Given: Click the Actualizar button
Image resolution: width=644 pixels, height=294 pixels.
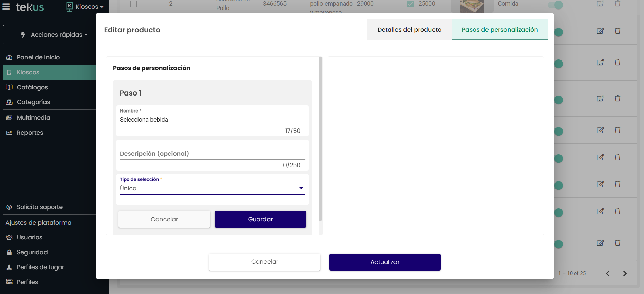Looking at the screenshot, I should click(385, 262).
